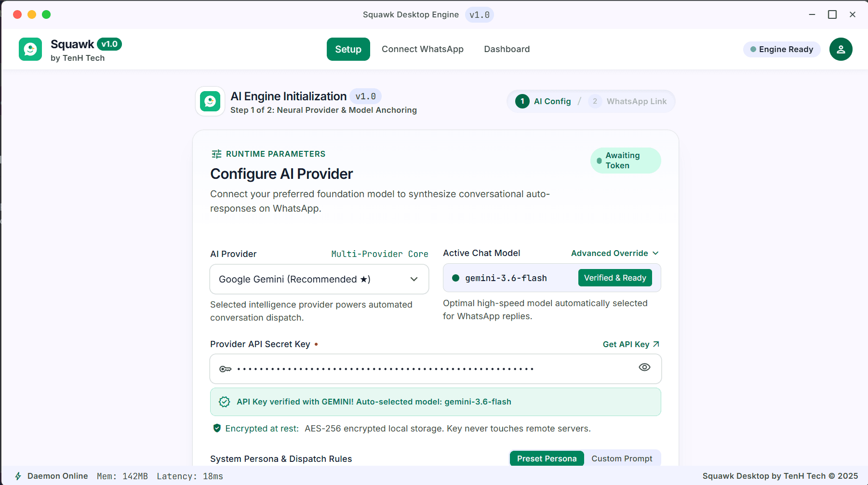
Task: Minimize window using the yellow button
Action: click(32, 14)
